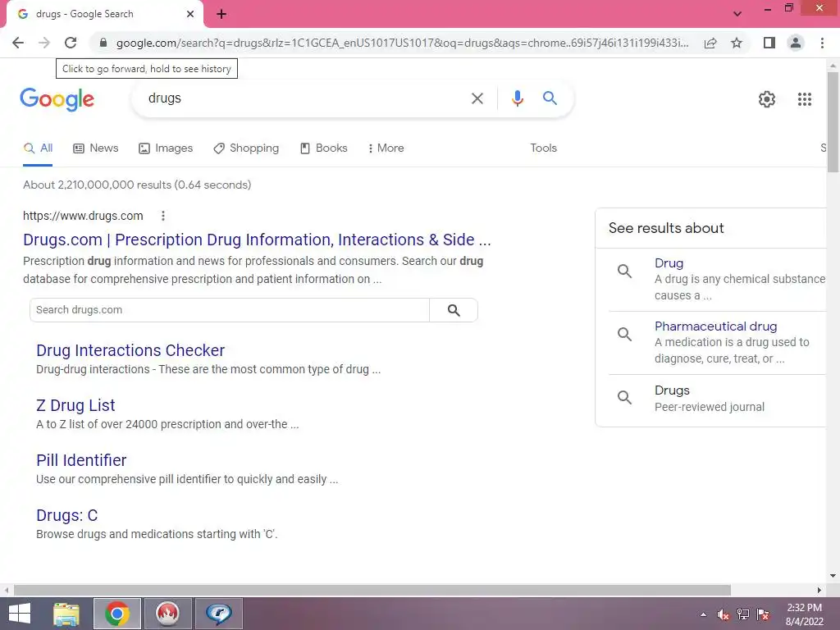Click the https://www.drugs.com URL text
The image size is (840, 630).
83,216
